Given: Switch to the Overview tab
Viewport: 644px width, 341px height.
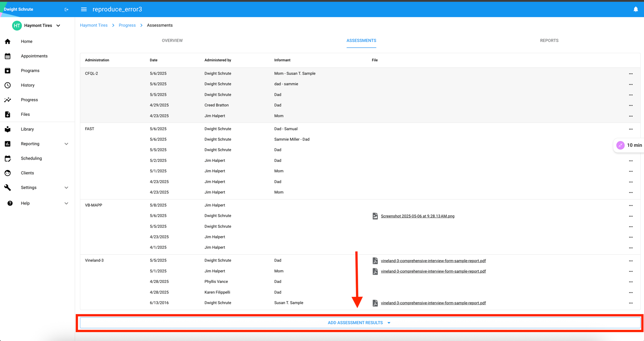Looking at the screenshot, I should pos(172,40).
